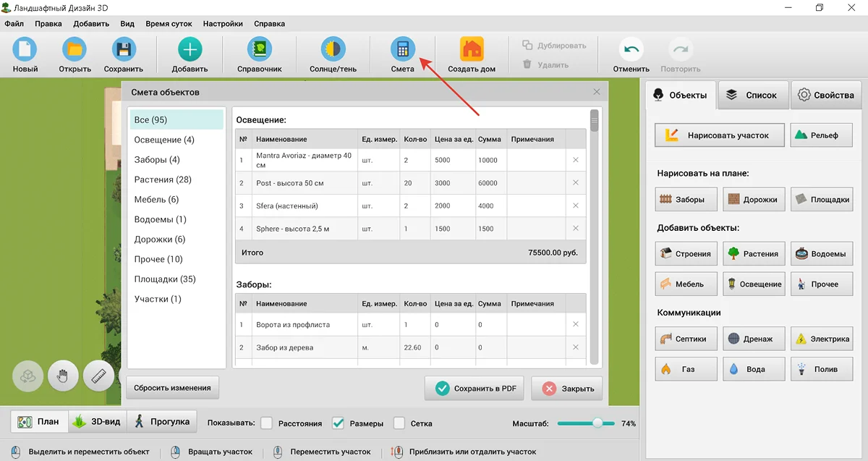Add Прочее other objects in right panel
This screenshot has height=461, width=868.
(821, 284)
